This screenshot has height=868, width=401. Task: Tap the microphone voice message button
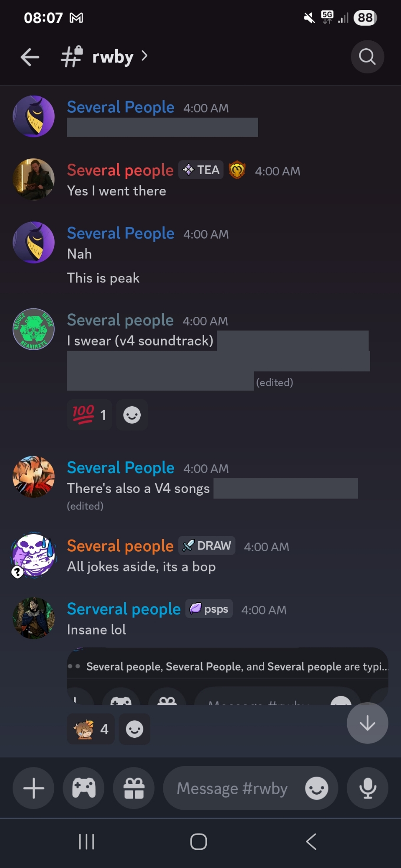tap(368, 788)
